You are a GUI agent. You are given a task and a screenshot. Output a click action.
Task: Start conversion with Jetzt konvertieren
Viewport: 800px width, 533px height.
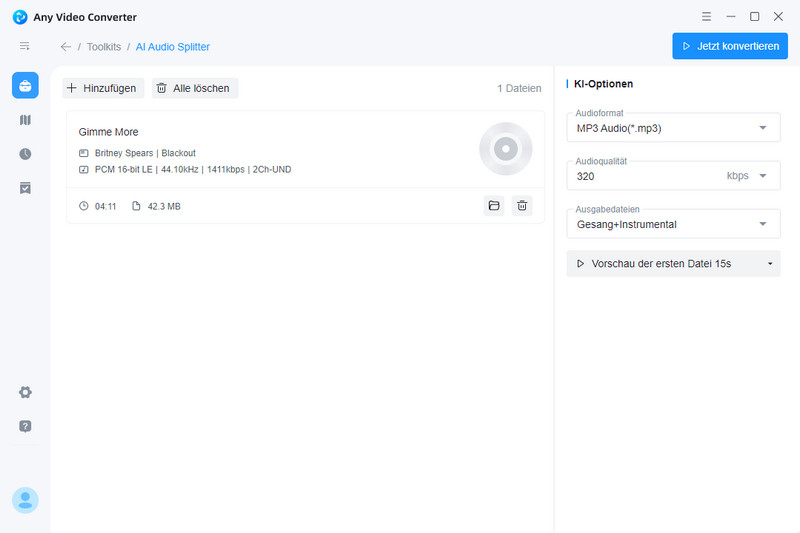[730, 46]
